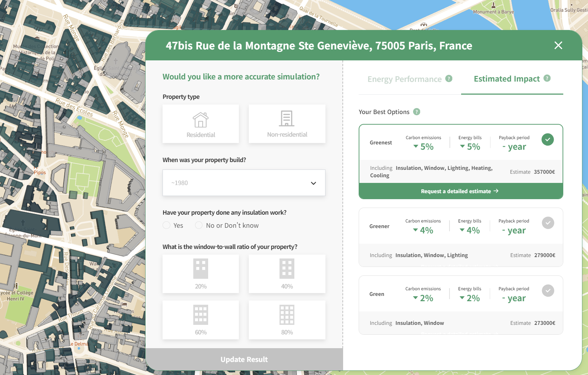This screenshot has height=375, width=588.
Task: Click the Greener card's Insulation, Window, Lighting text
Action: point(431,255)
